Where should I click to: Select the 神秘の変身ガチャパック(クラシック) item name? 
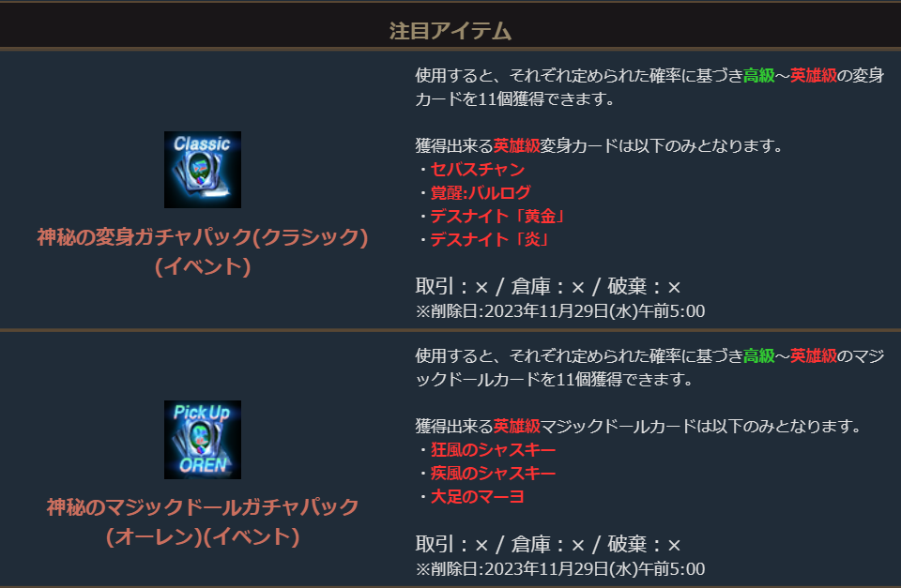point(203,237)
